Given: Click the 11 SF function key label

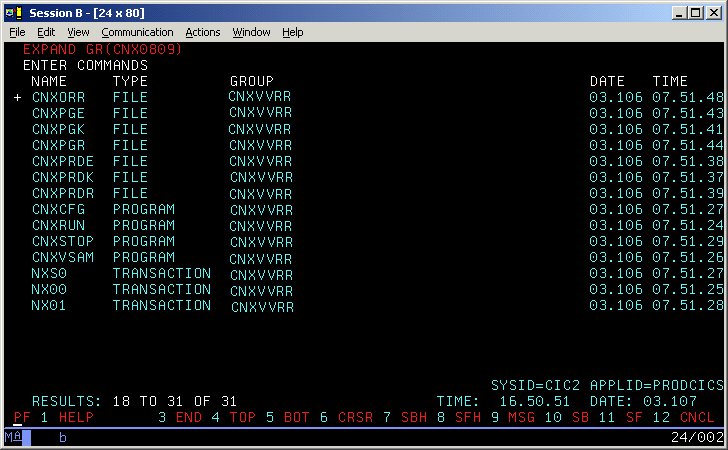Looking at the screenshot, I should point(621,417).
